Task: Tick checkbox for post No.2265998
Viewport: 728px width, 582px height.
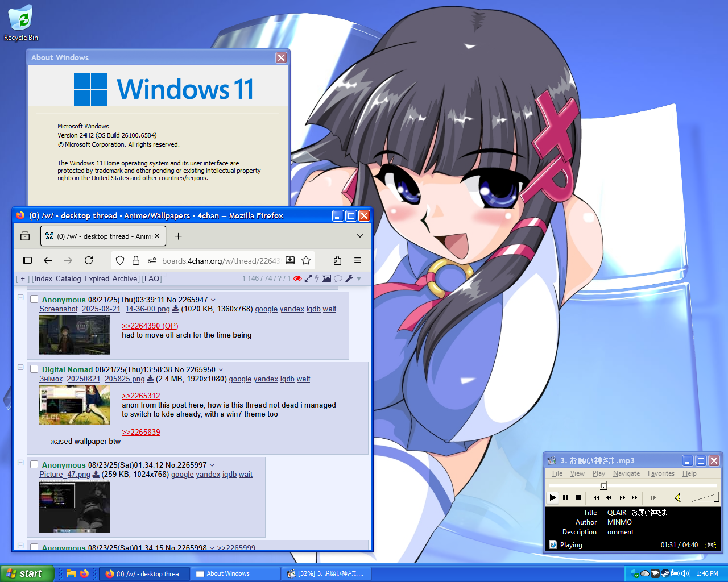Action: tap(34, 547)
